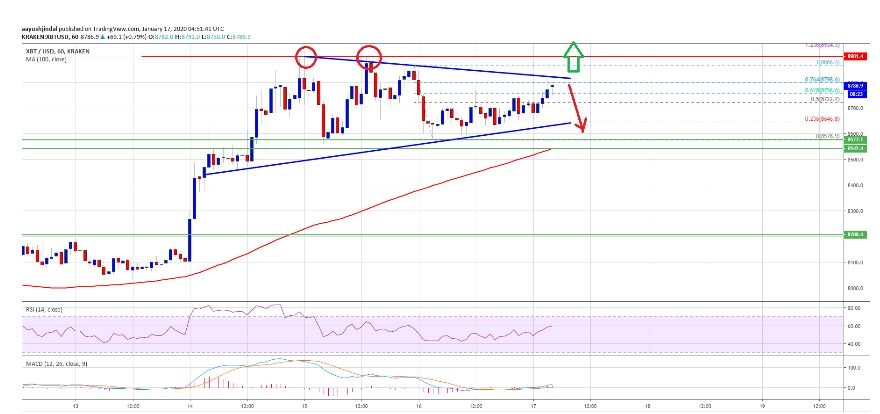Click the green 8543.4 support price label
This screenshot has height=414, width=880.
[x=855, y=148]
